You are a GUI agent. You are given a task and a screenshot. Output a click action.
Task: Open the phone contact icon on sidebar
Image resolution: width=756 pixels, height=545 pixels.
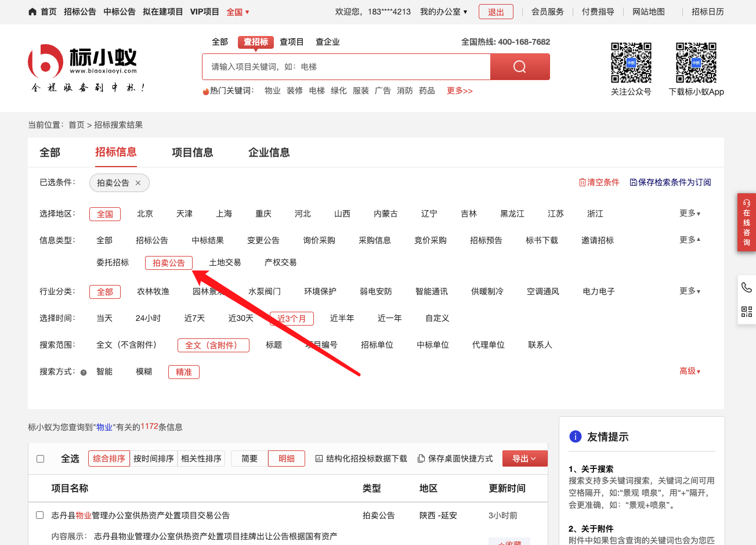pos(746,287)
